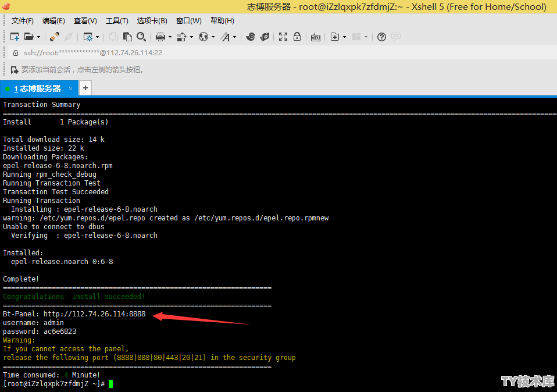
Task: Close the 志博服务器 tab with its X
Action: click(71, 88)
